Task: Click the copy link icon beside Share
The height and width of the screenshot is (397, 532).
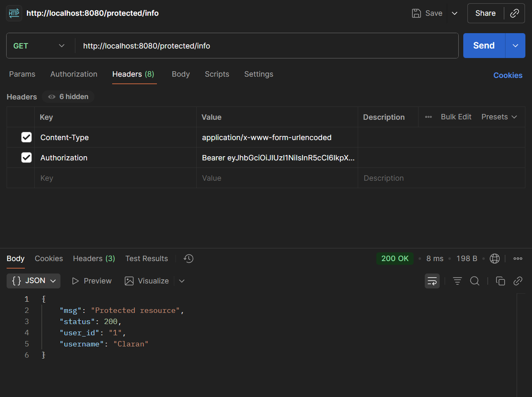Action: pyautogui.click(x=515, y=13)
